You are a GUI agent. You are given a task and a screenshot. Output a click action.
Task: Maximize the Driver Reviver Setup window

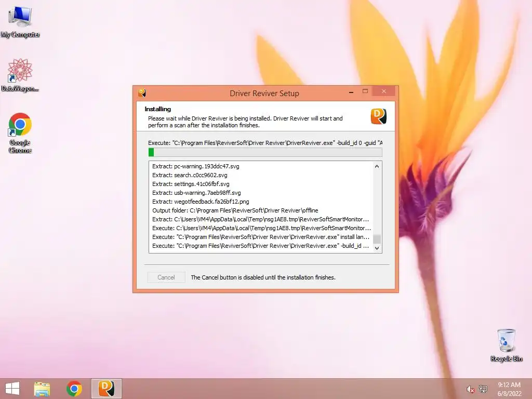pos(365,91)
